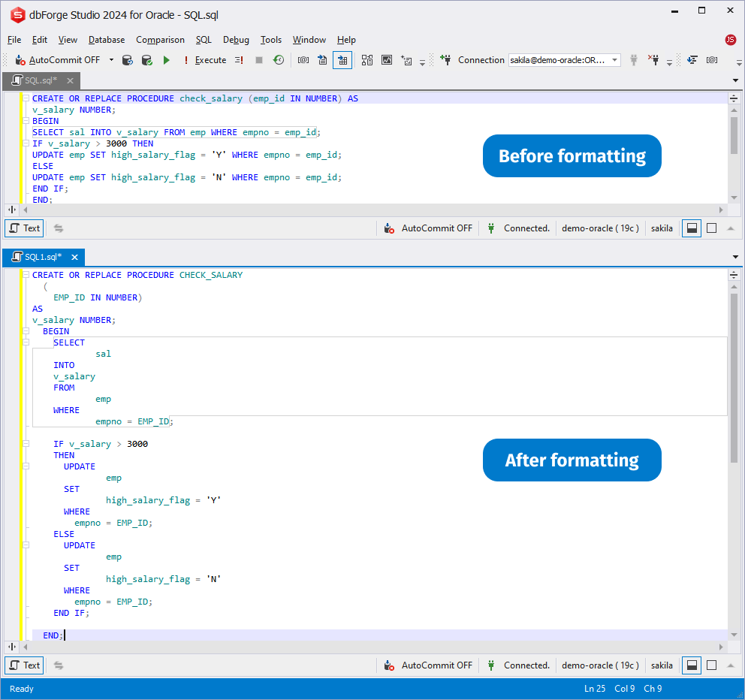The height and width of the screenshot is (700, 745).
Task: Click 'Ln 25' in the status bar
Action: click(x=594, y=689)
